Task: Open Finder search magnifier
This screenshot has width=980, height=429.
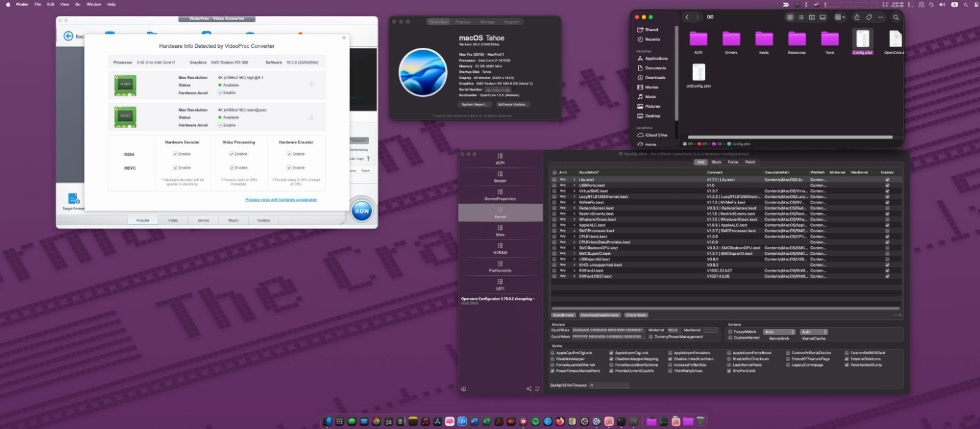Action: click(895, 17)
